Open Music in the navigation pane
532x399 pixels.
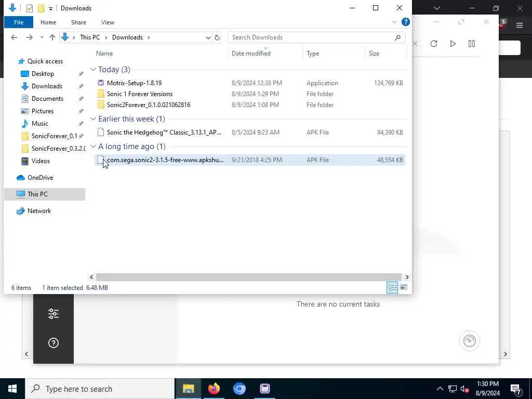click(x=39, y=124)
